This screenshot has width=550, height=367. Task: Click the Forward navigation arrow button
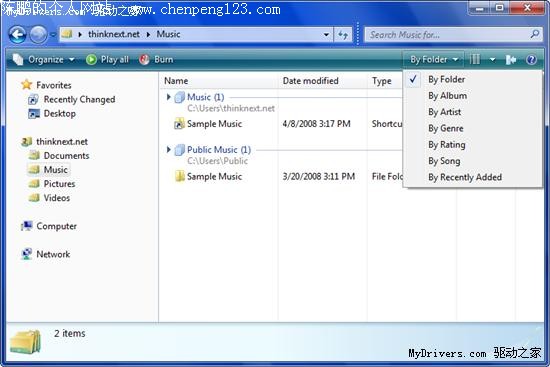(x=38, y=35)
